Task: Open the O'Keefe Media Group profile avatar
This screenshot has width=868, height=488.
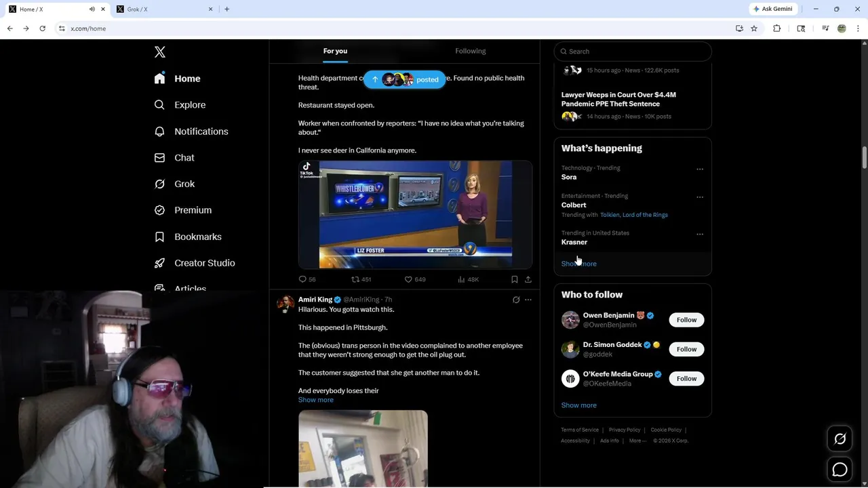Action: point(570,378)
